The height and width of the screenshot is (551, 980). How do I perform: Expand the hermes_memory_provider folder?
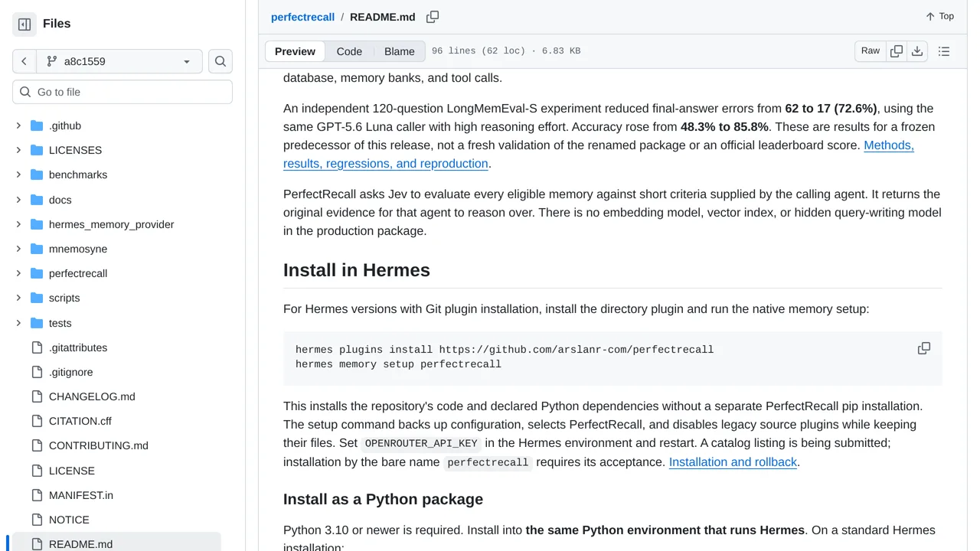(x=18, y=224)
